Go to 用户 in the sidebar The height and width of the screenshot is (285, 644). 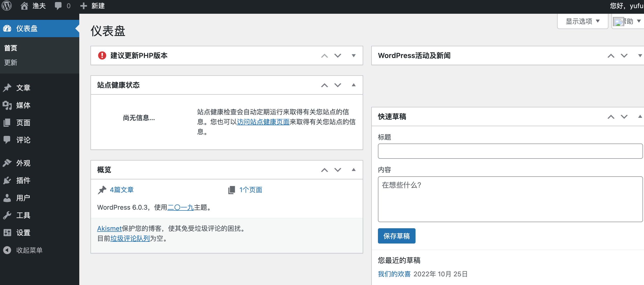(x=23, y=198)
